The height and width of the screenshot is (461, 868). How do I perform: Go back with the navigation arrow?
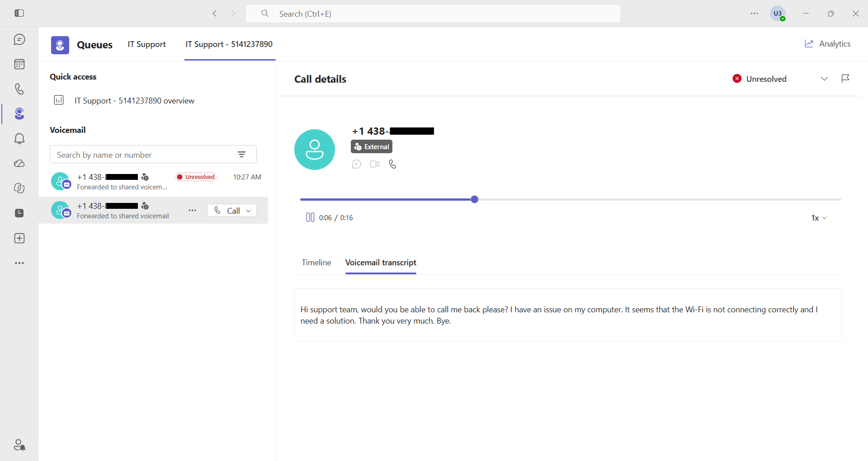215,14
